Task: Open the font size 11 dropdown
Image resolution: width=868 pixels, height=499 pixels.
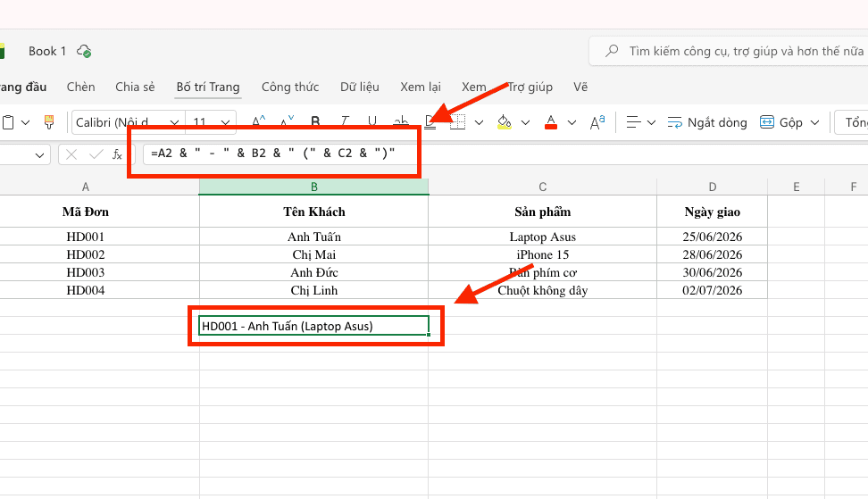Action: click(225, 122)
